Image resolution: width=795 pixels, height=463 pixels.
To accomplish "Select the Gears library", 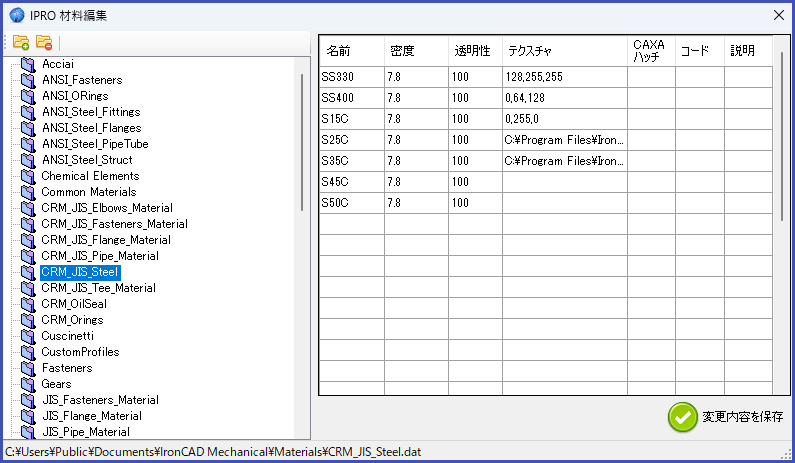I will 56,384.
